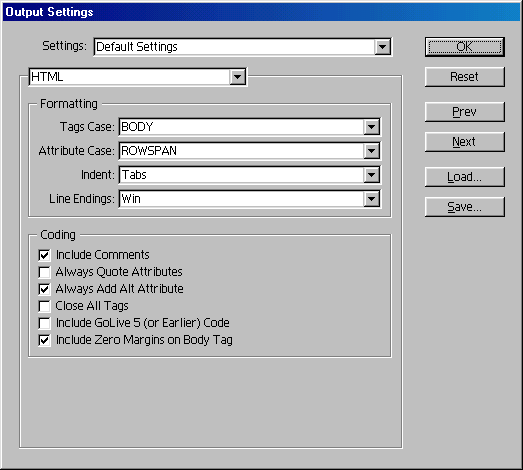This screenshot has height=470, width=523.
Task: Click the Load... button
Action: point(465,177)
